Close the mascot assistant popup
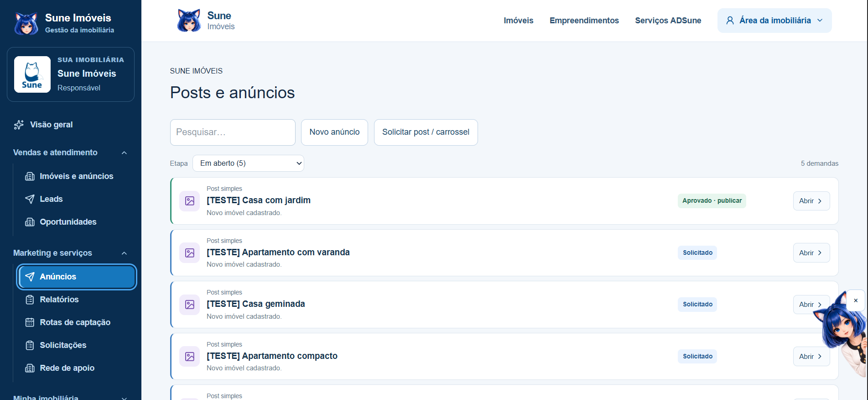The height and width of the screenshot is (400, 868). (x=856, y=300)
